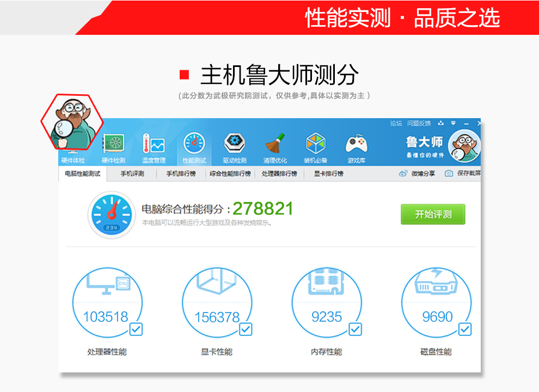Click the 显卡性能 label
The image size is (539, 392).
point(217,352)
